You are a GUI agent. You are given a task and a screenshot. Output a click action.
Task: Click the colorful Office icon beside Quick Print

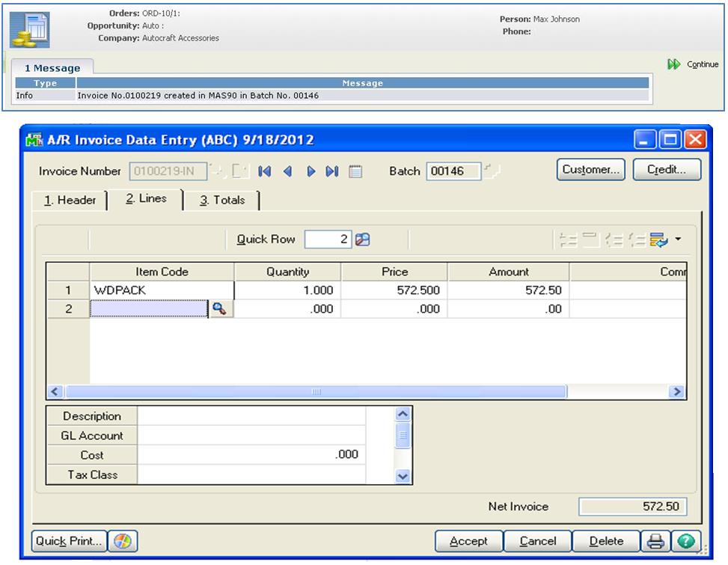click(x=122, y=541)
